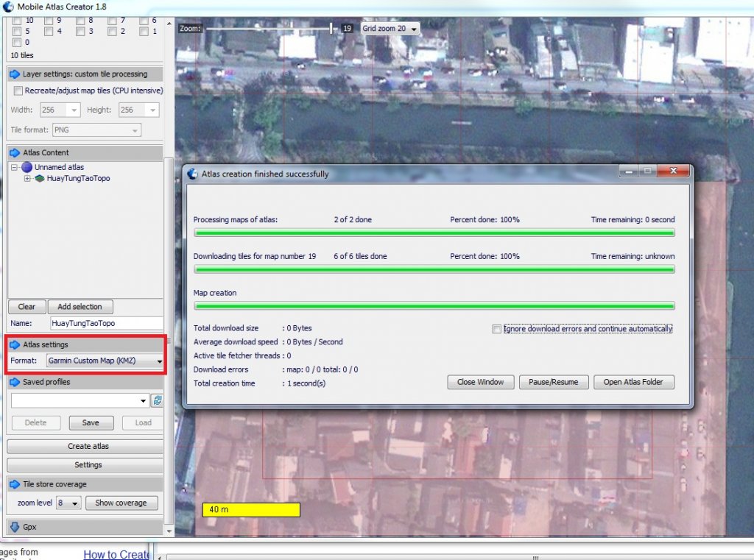Open the tile Height dropdown
Screen dimensions: 754x560
pos(152,110)
